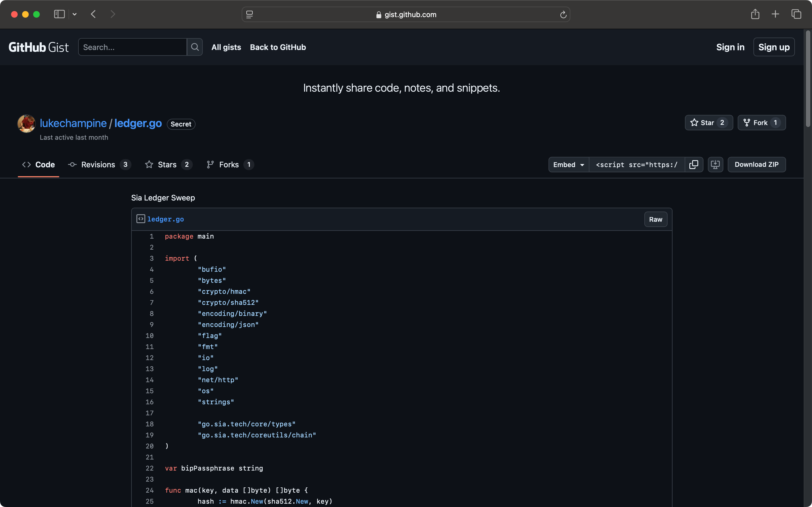Select the Code tab
Image resolution: width=812 pixels, height=507 pixels.
39,165
